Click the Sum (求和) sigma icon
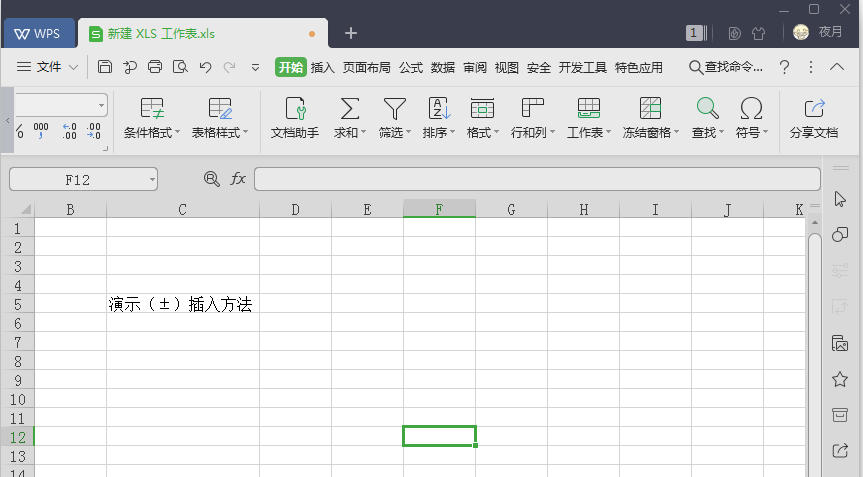 (349, 108)
